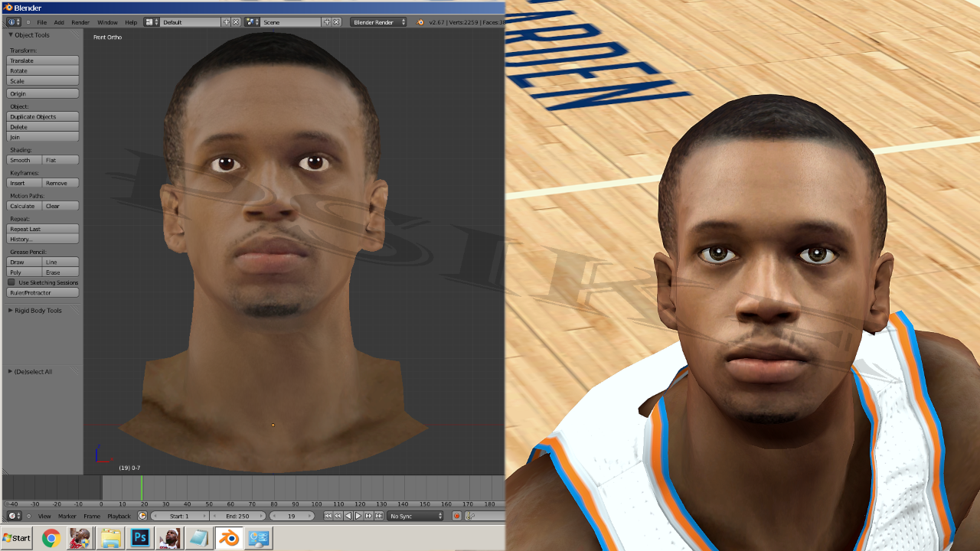The width and height of the screenshot is (980, 551).
Task: Open the Timeline editor type selector
Action: pos(14,516)
